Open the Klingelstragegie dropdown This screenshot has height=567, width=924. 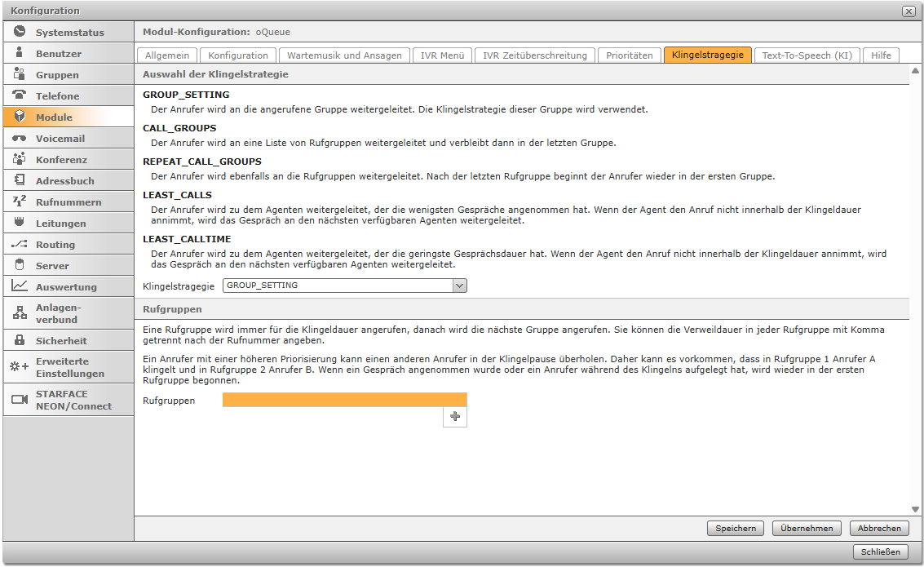pyautogui.click(x=459, y=286)
